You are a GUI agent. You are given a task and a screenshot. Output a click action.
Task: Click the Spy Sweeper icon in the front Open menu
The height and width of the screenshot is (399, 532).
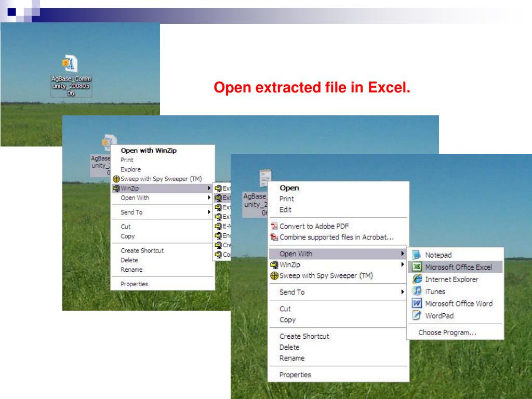click(x=274, y=275)
